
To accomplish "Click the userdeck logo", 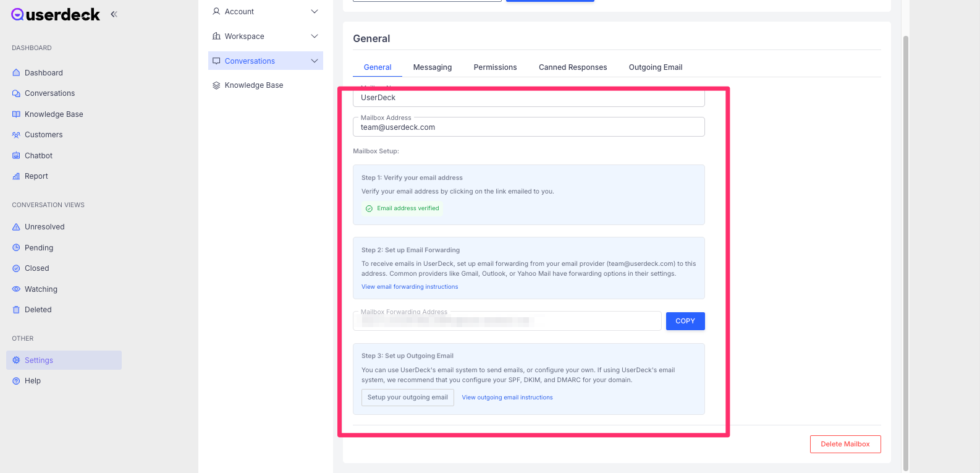I will [56, 14].
